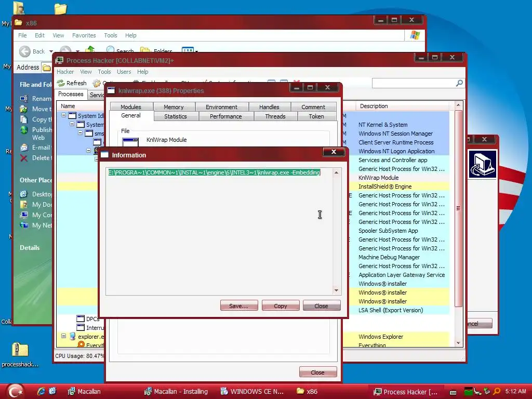This screenshot has height=399, width=532.
Task: Open My Documents icon in Other Places
Action: point(24,205)
